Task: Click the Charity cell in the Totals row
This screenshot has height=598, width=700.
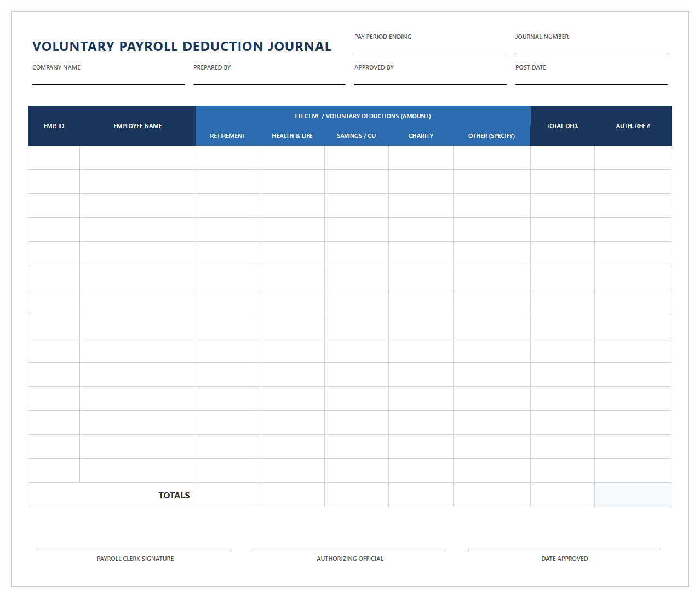Action: pos(421,495)
